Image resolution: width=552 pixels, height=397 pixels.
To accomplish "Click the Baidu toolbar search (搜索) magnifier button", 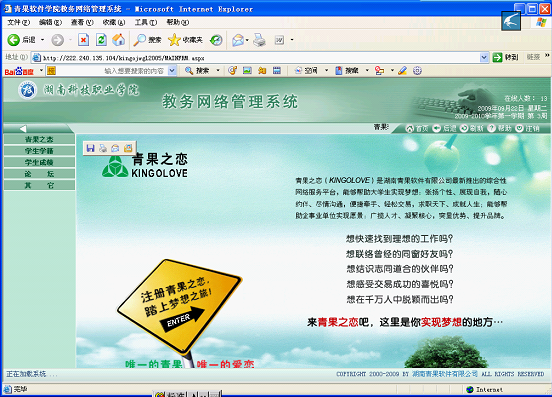I will [x=197, y=71].
